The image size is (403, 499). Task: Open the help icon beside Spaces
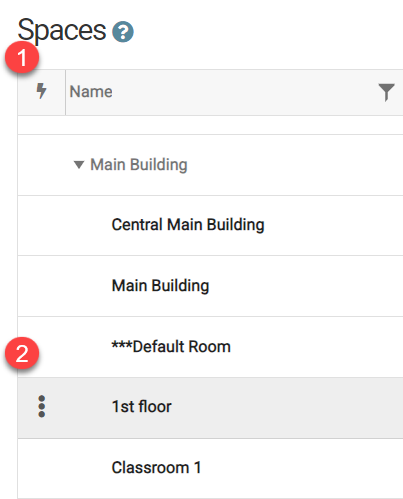coord(123,32)
